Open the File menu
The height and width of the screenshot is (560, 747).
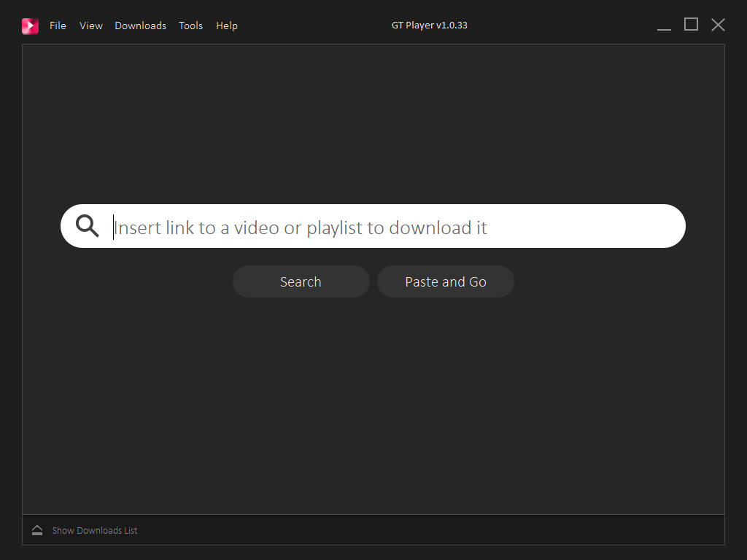(x=58, y=26)
